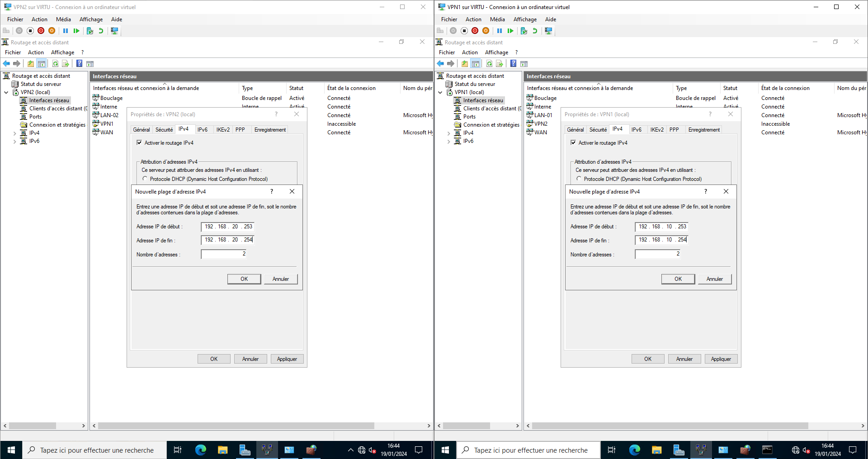
Task: Click the orange save-state icon in VPN2 window
Action: tap(52, 31)
